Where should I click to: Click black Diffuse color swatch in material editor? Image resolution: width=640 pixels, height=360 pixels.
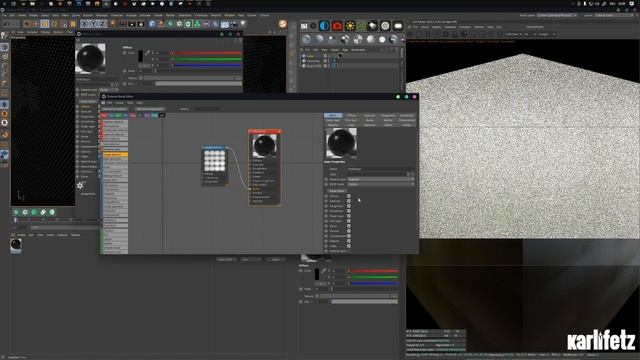[140, 56]
